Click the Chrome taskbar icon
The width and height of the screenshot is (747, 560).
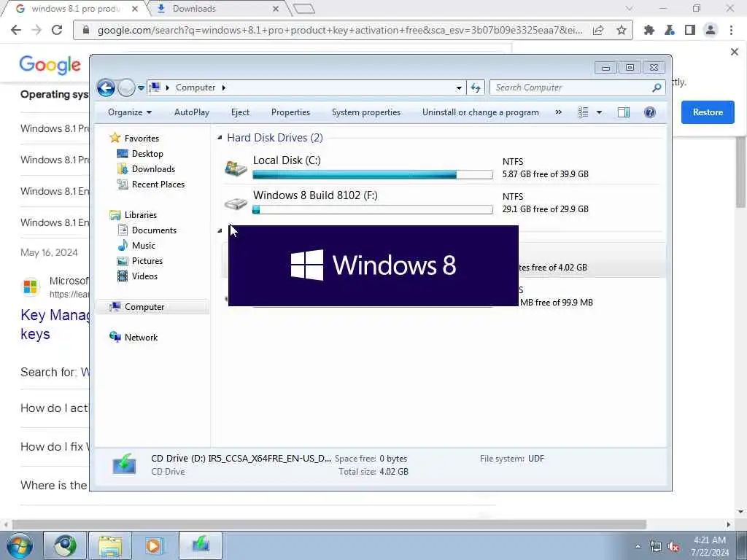pos(65,545)
